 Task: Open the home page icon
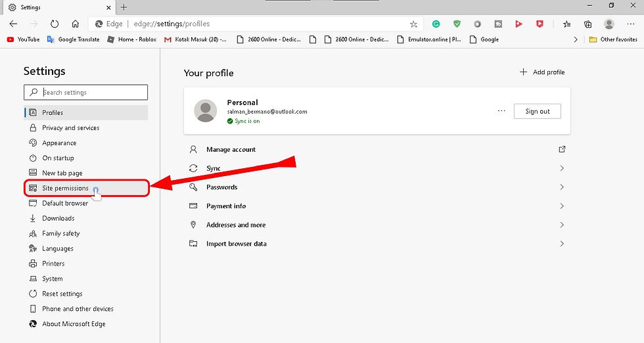click(75, 24)
